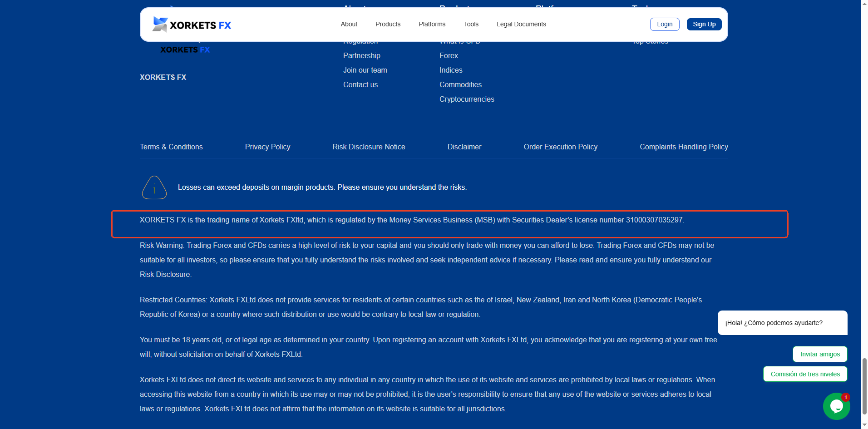Viewport: 868px width, 429px height.
Task: Open the About menu
Action: (349, 24)
